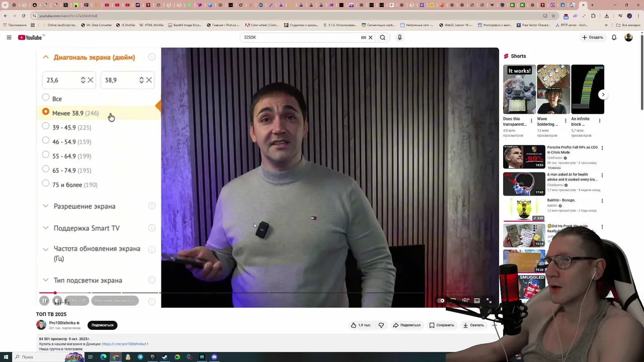Adjust the 38,9 field stepper
Viewport: 644px width, 362px height.
[141, 80]
